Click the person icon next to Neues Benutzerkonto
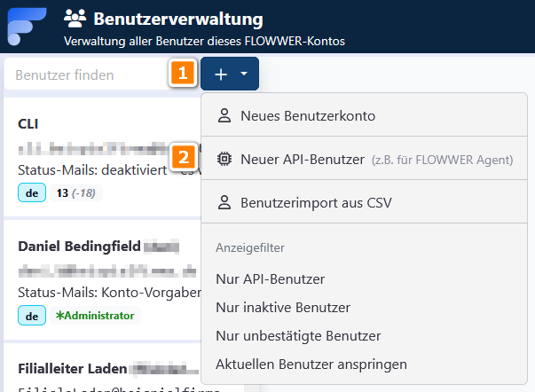The height and width of the screenshot is (392, 535). coord(224,115)
